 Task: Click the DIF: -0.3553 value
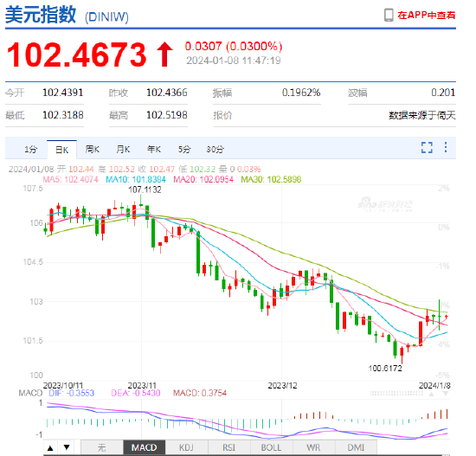72,393
